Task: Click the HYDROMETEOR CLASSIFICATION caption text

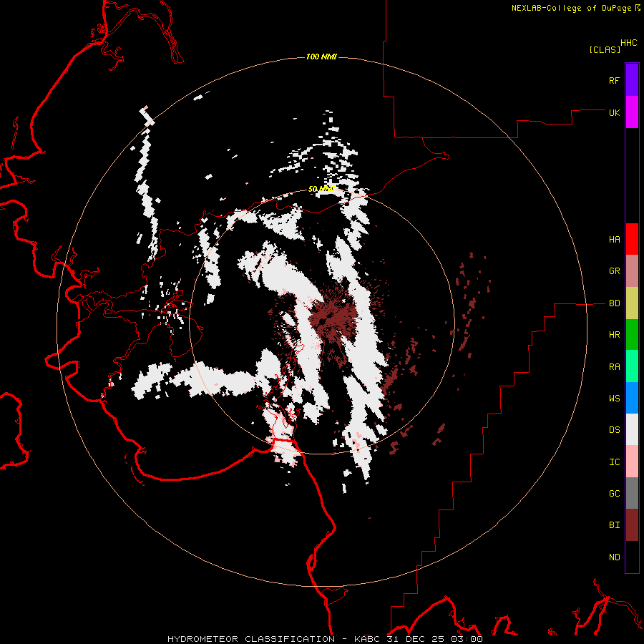Action: coord(251,639)
